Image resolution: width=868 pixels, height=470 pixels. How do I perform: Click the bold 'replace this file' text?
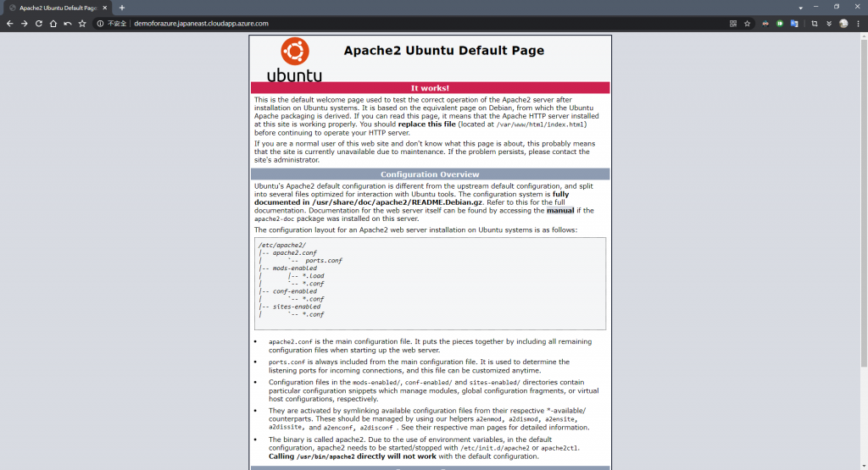coord(427,124)
